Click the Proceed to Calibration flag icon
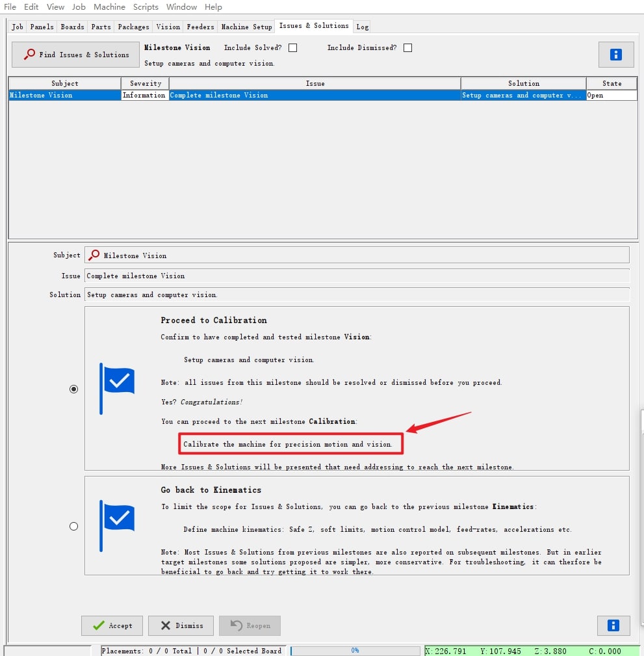 point(117,388)
